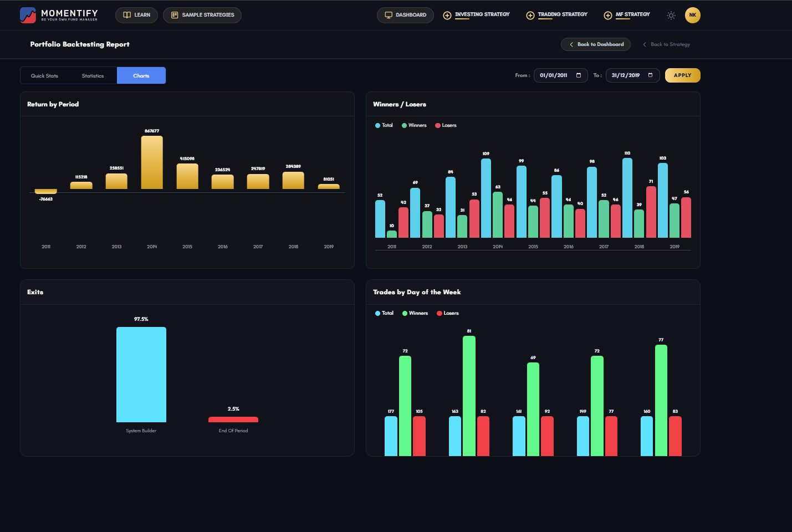The height and width of the screenshot is (532, 792).
Task: Toggle Winners series in Trades by Day legend
Action: pyautogui.click(x=415, y=313)
